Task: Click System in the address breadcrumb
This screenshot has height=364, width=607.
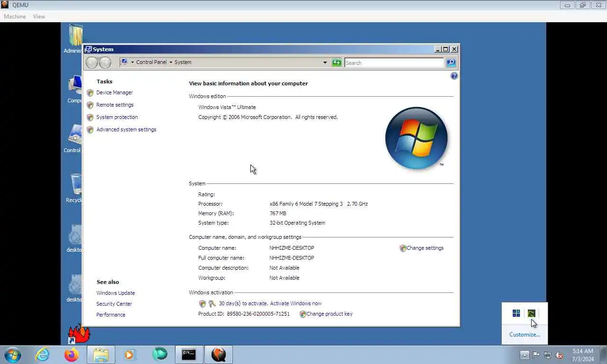Action: [x=183, y=62]
